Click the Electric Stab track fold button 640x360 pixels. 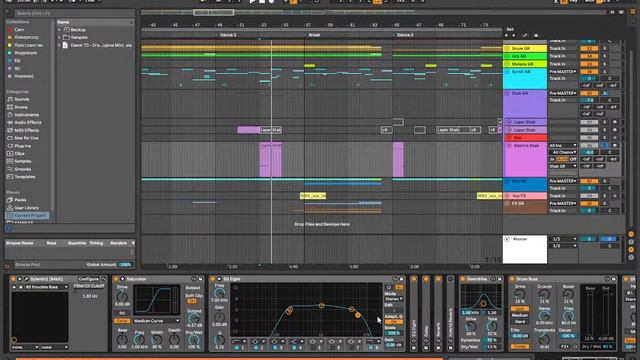[x=509, y=146]
